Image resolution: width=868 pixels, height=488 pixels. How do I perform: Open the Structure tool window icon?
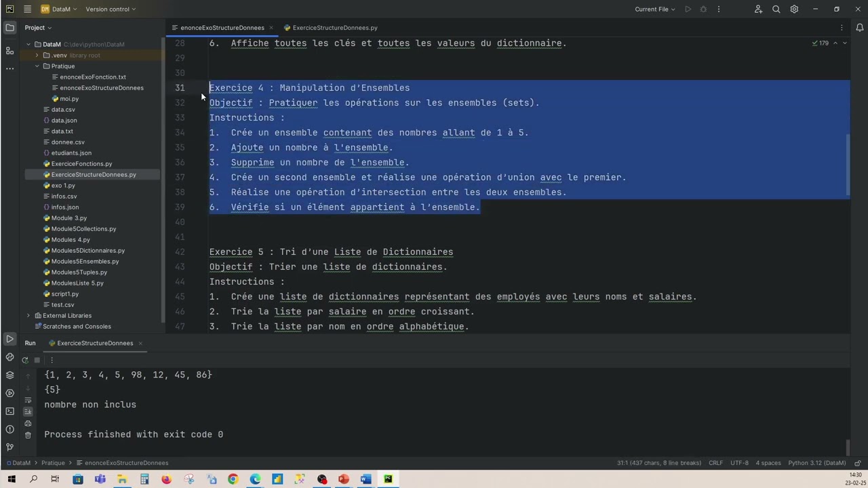9,51
